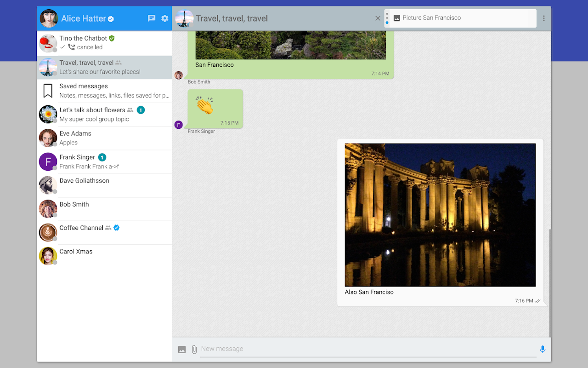The image size is (588, 368).
Task: Click the paperclip attach file icon
Action: [x=194, y=350]
